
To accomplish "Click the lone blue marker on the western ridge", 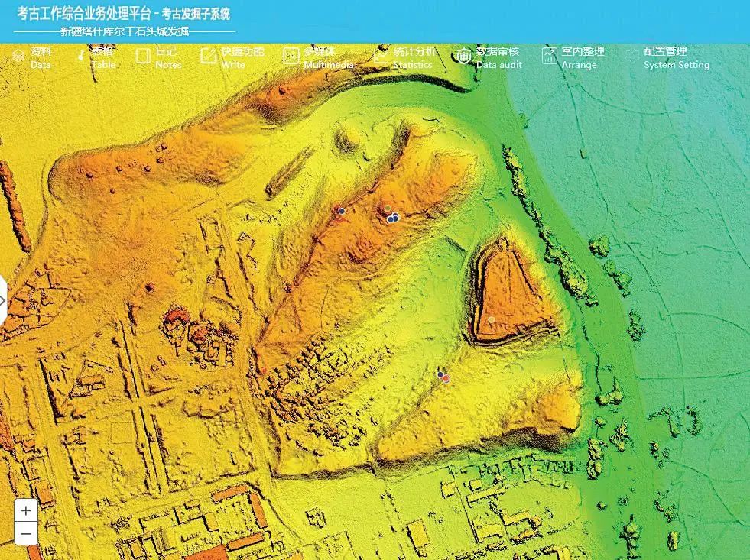I will pyautogui.click(x=342, y=211).
